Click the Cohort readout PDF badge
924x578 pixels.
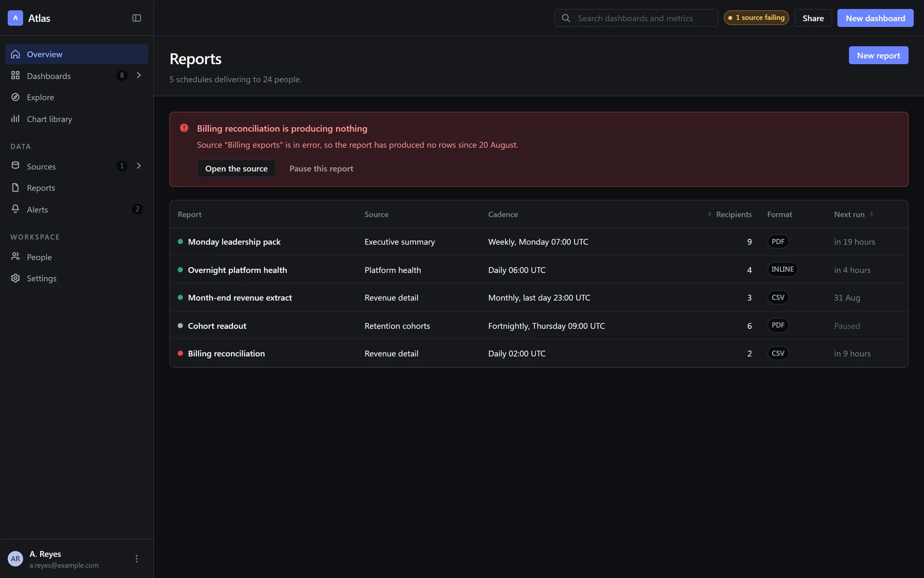[778, 325]
